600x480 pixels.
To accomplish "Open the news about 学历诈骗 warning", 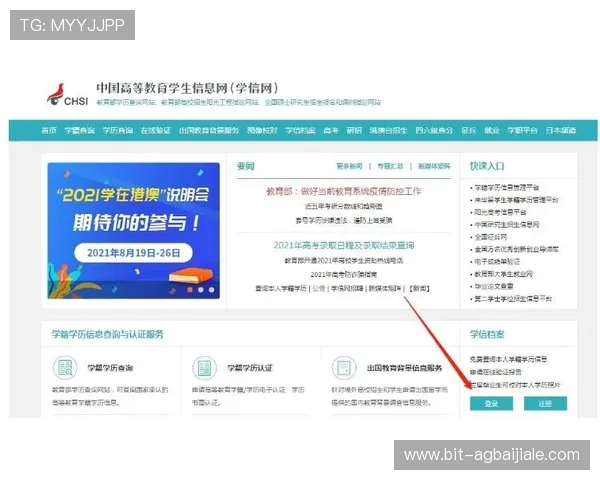I will [x=344, y=220].
